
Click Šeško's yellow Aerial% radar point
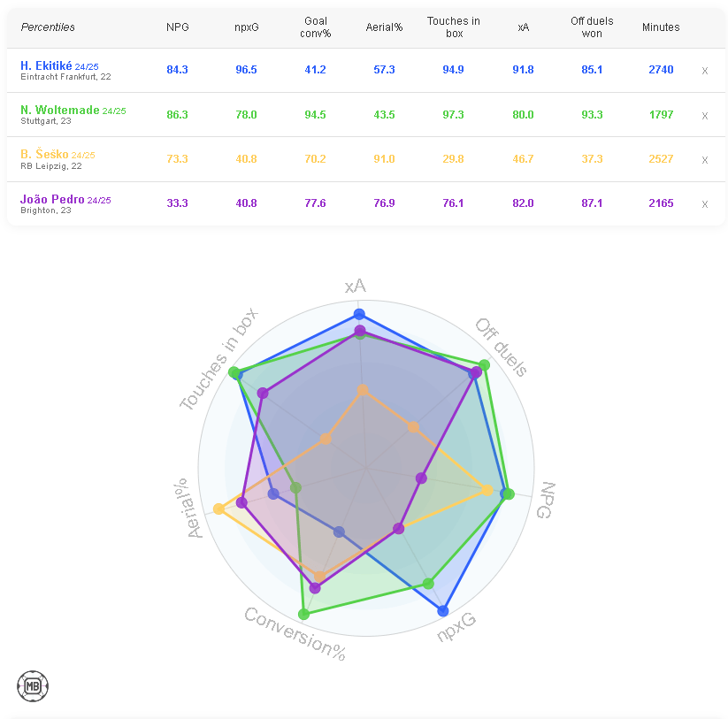(218, 509)
